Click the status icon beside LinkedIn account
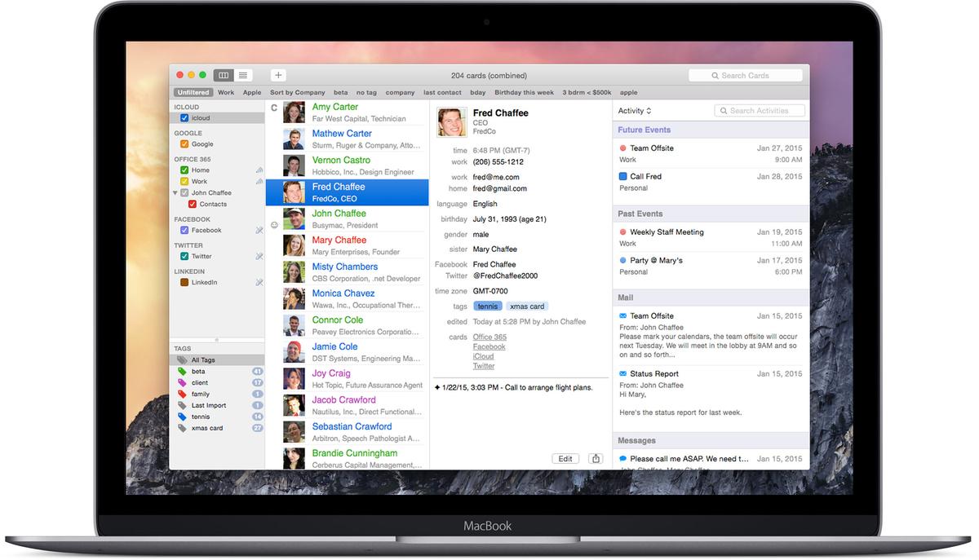 point(259,282)
